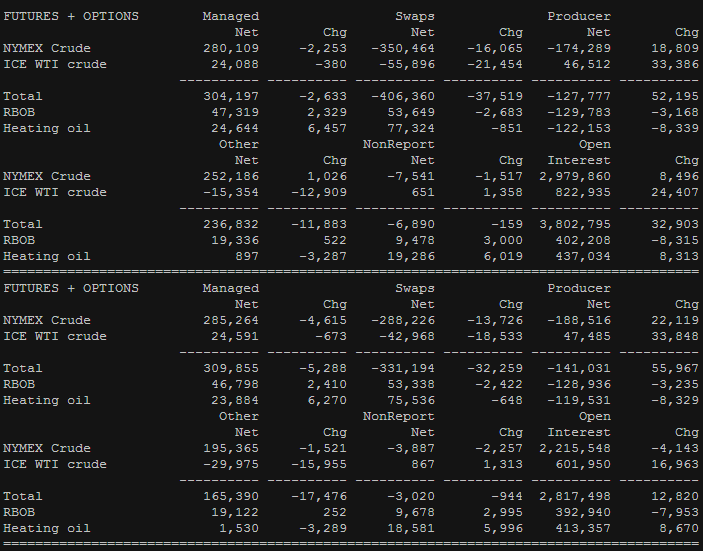Click the 3,802,795 Open Interest total
This screenshot has width=703, height=551.
tap(575, 224)
